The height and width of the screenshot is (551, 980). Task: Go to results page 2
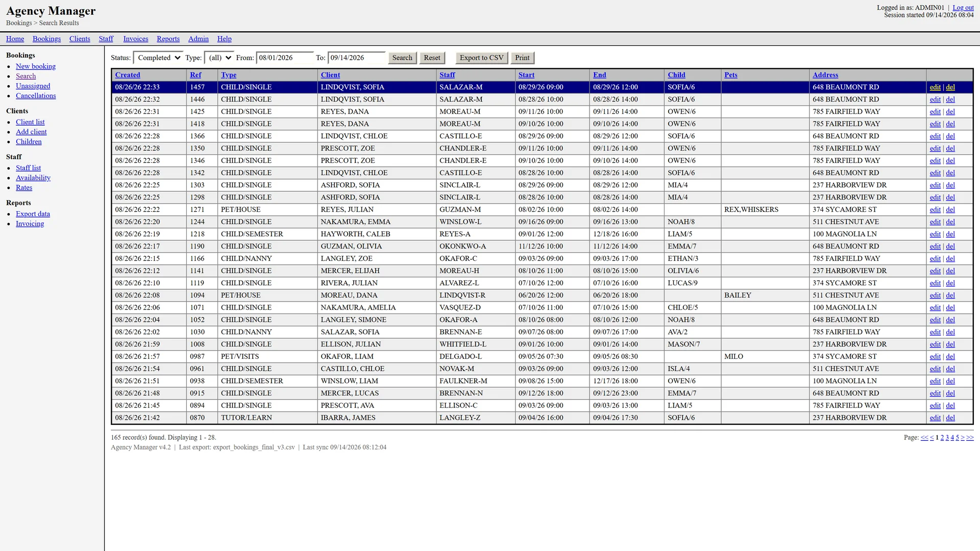(x=942, y=437)
